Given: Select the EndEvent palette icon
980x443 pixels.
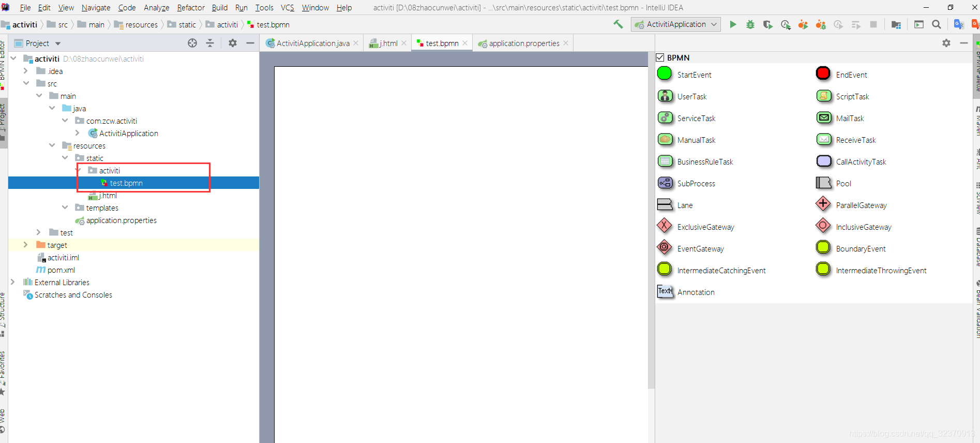Looking at the screenshot, I should tap(823, 74).
